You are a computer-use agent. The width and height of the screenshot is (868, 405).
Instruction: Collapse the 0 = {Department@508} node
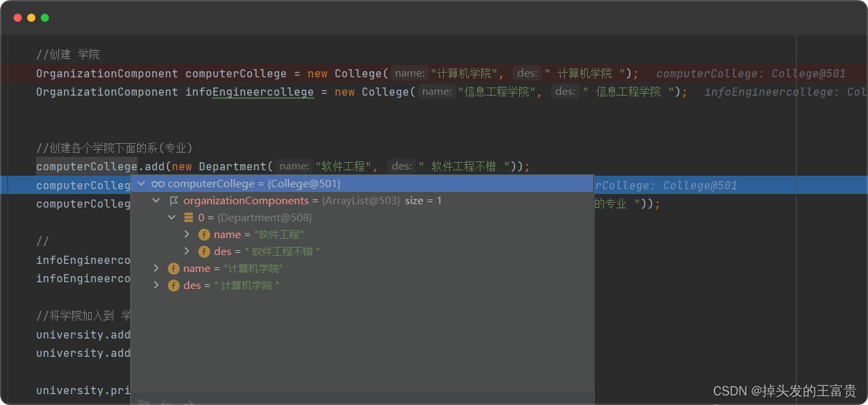tap(172, 218)
